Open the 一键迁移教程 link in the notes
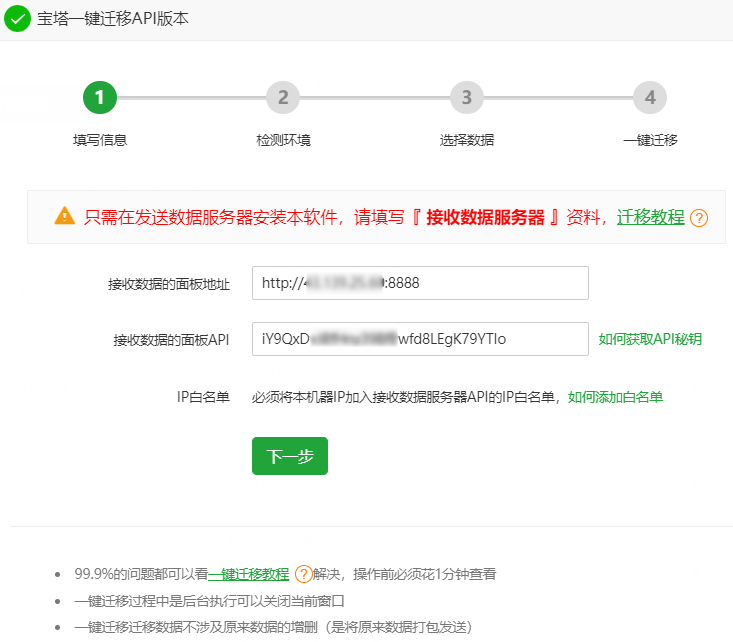Screen dimensions: 733x642 click(249, 574)
